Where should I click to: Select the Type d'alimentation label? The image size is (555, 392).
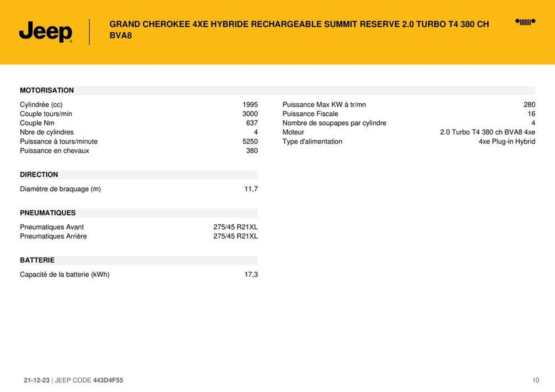click(312, 142)
